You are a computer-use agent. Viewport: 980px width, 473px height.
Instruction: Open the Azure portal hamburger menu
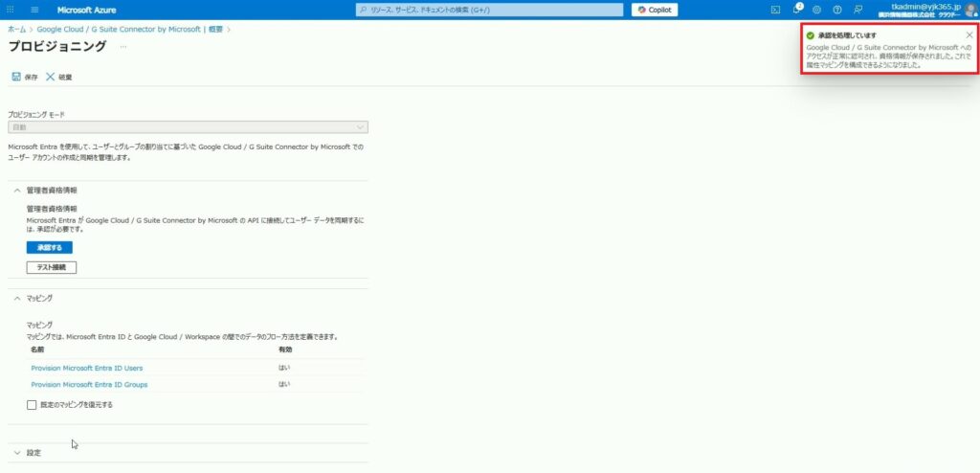coord(34,10)
